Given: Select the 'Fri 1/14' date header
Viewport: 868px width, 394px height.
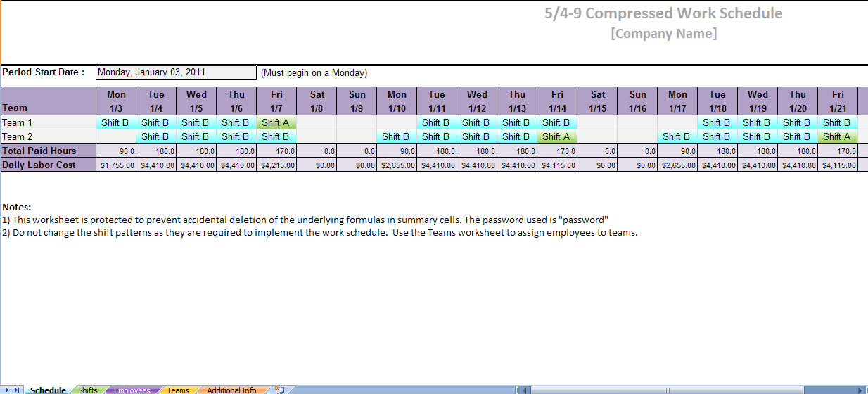Looking at the screenshot, I should point(557,101).
